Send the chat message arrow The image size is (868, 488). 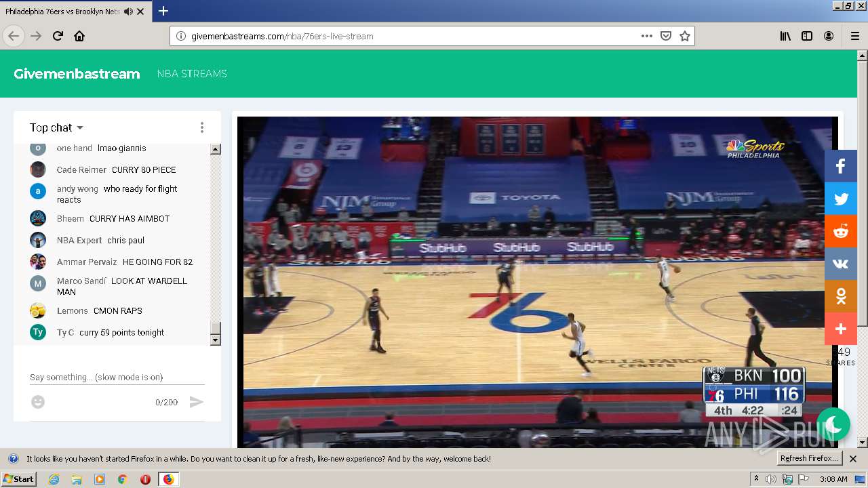point(196,402)
